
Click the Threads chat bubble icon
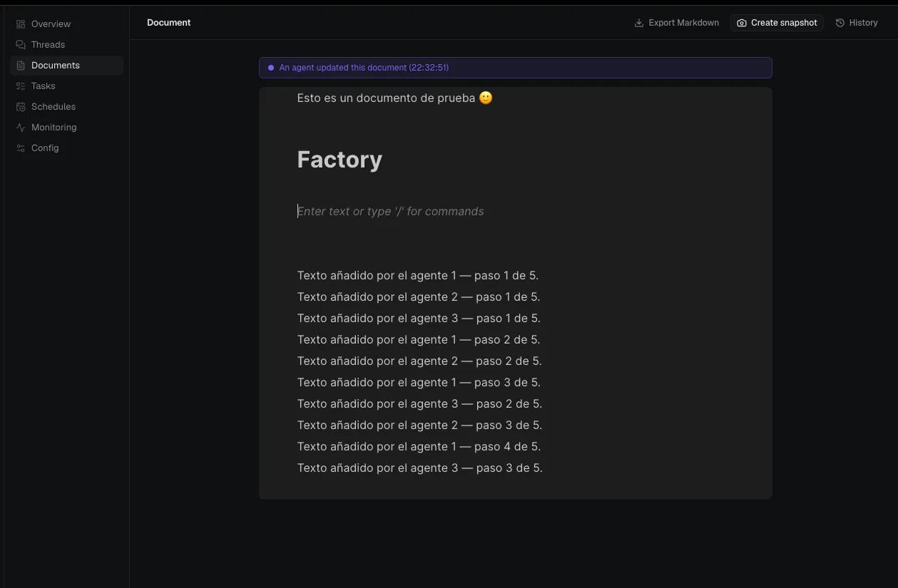[x=21, y=45]
